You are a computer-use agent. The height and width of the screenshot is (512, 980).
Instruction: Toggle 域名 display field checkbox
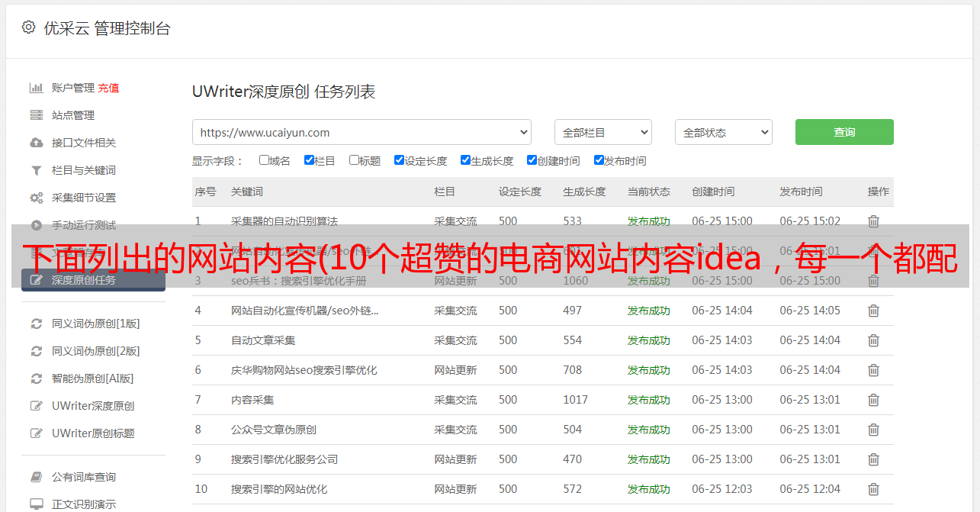click(x=264, y=160)
